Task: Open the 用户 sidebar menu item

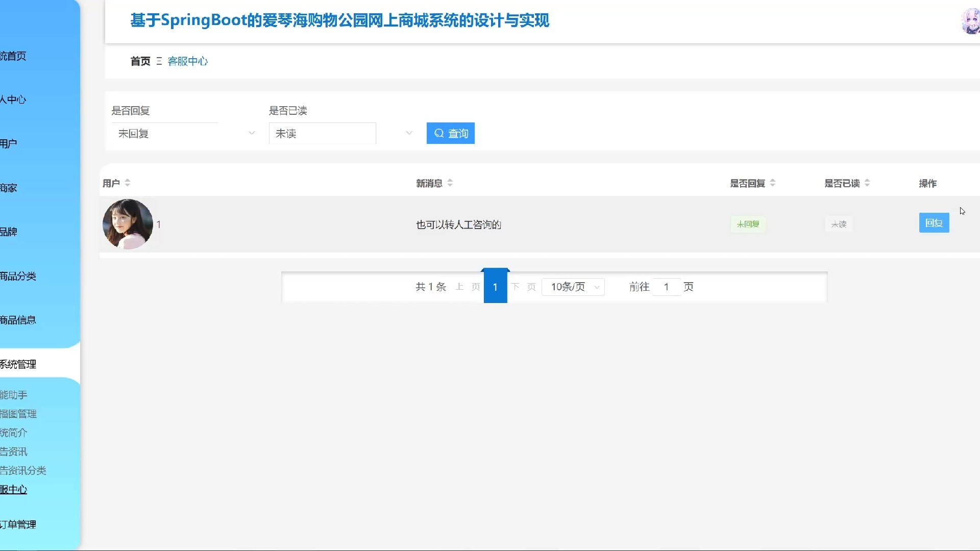Action: 9,143
